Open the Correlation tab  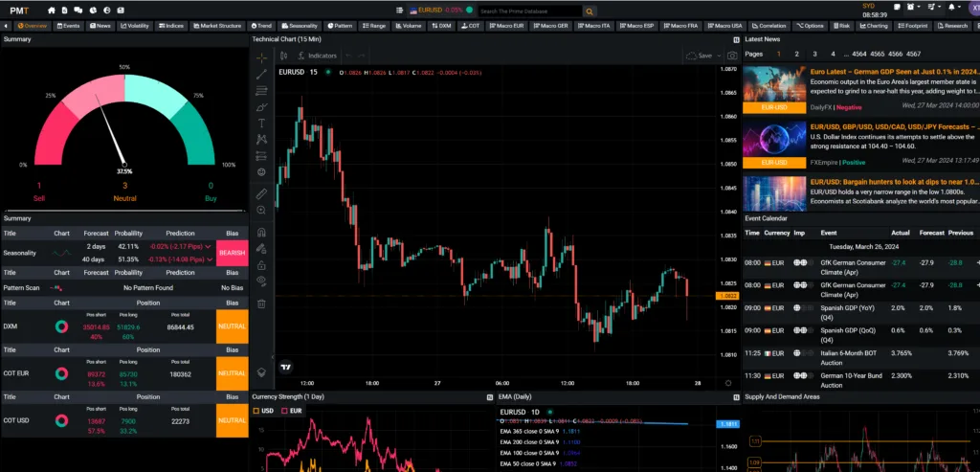[x=768, y=26]
